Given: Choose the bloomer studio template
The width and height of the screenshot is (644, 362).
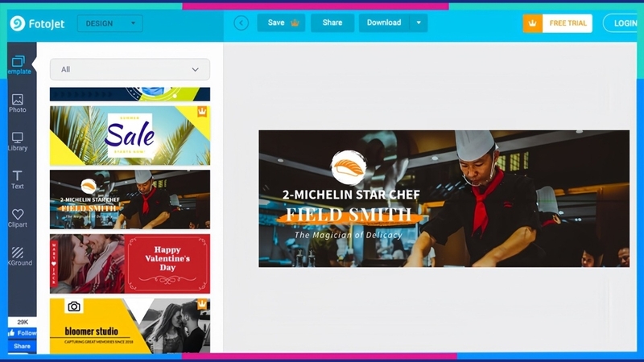Looking at the screenshot, I should tap(130, 326).
